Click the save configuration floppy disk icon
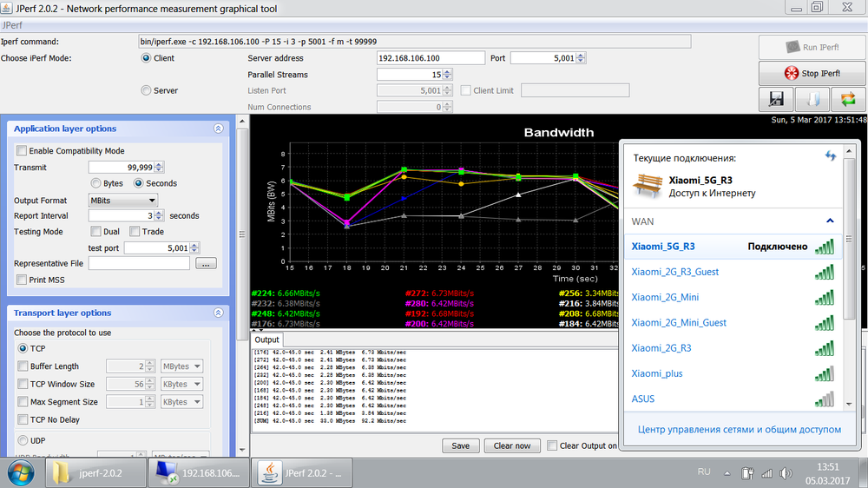Viewport: 868px width, 488px height. point(776,100)
